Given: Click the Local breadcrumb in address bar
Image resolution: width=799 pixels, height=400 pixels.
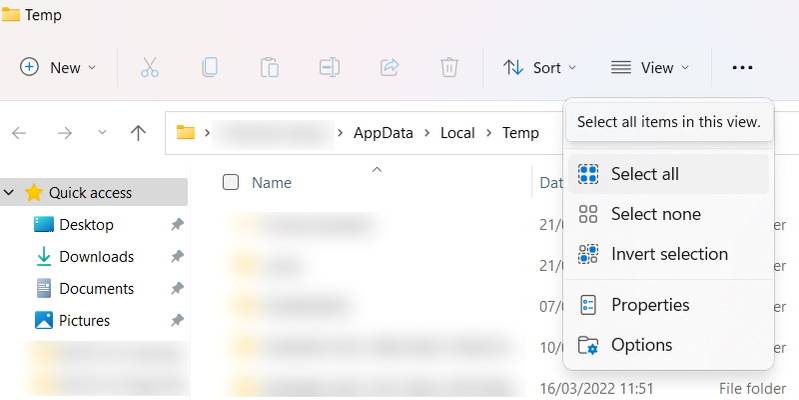Looking at the screenshot, I should click(x=457, y=133).
